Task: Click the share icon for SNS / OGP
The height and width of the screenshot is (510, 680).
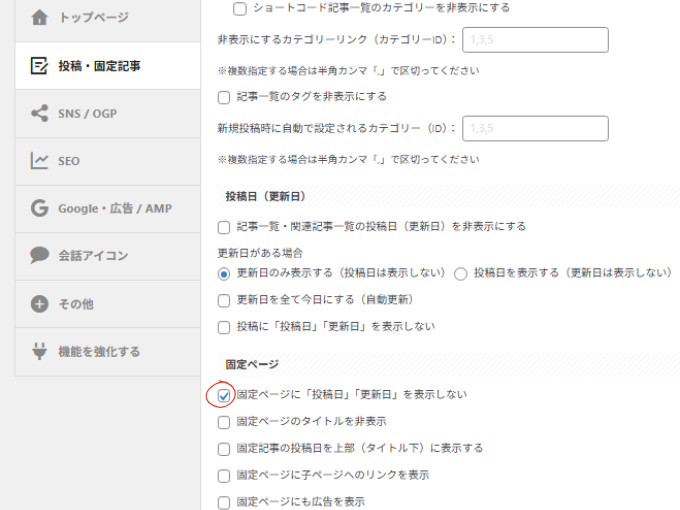Action: pyautogui.click(x=39, y=113)
